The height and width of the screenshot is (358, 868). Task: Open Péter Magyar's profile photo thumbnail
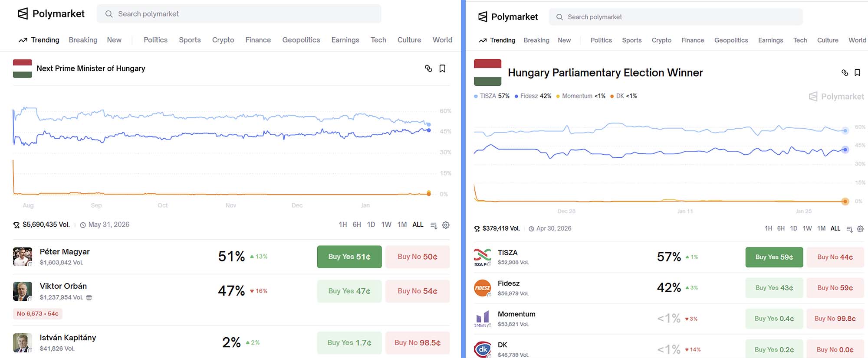(x=23, y=257)
